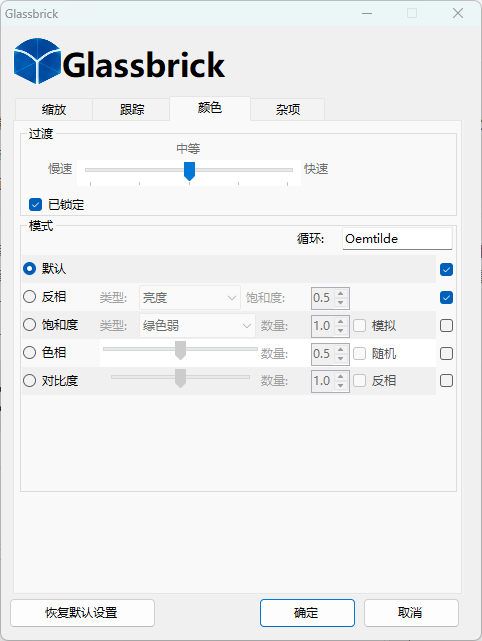Click the 反相 饱和度 value field 0.5
Image resolution: width=482 pixels, height=641 pixels.
point(323,298)
